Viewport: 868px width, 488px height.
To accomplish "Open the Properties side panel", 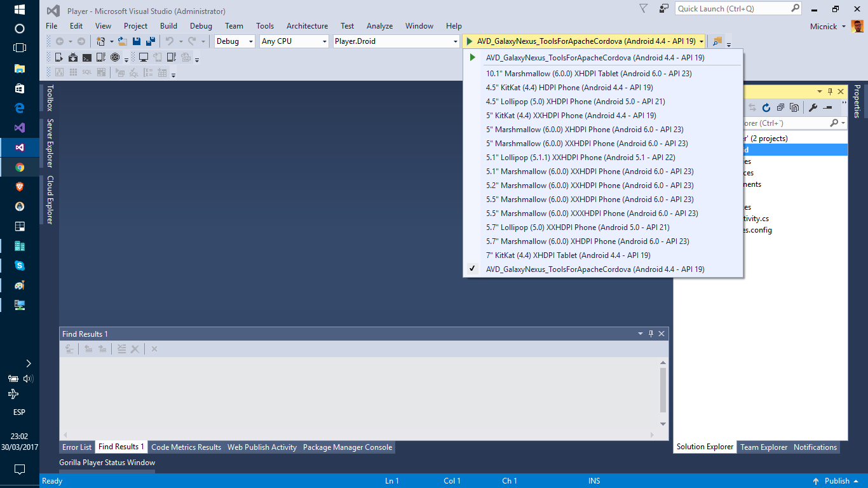I will click(857, 102).
